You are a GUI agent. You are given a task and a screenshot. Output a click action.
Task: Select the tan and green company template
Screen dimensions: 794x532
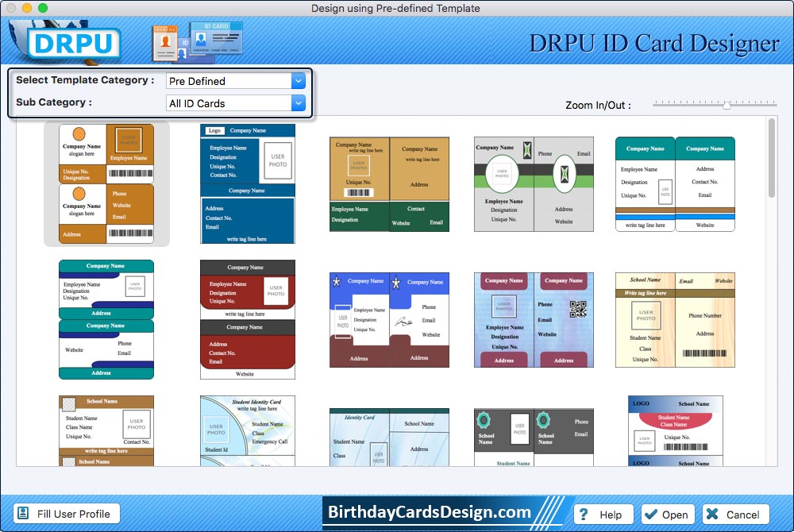(x=389, y=184)
